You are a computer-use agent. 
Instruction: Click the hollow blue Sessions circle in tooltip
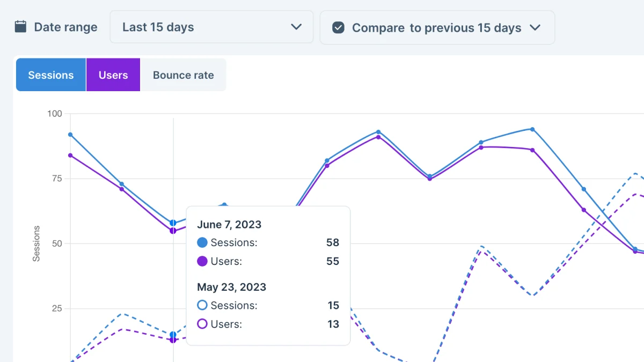coord(202,305)
